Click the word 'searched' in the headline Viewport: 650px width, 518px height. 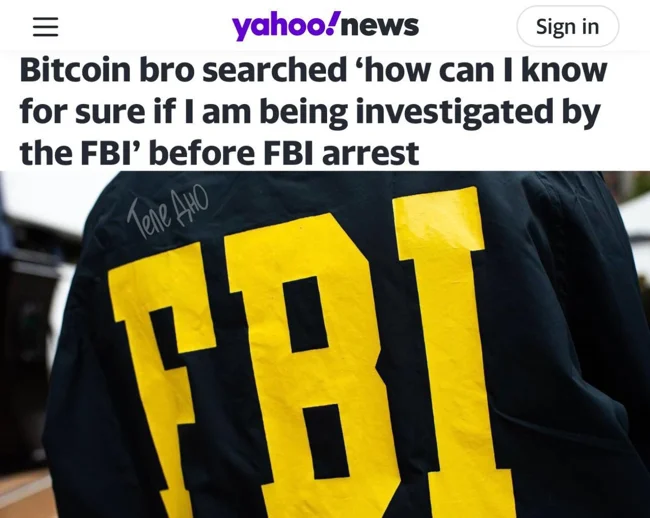coord(274,69)
